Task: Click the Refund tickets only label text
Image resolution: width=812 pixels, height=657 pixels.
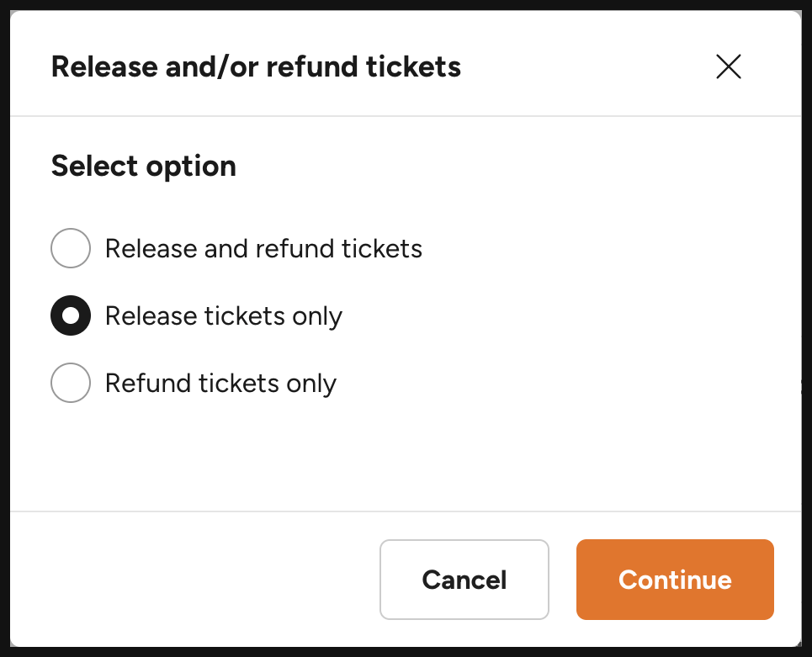Action: coord(220,383)
